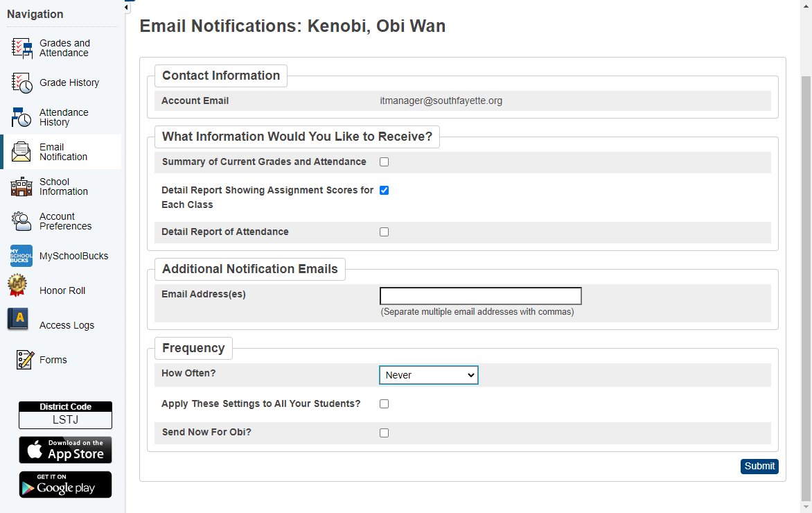Click the 'Separate multiple email addresses' hint
The image size is (812, 513).
click(x=477, y=312)
